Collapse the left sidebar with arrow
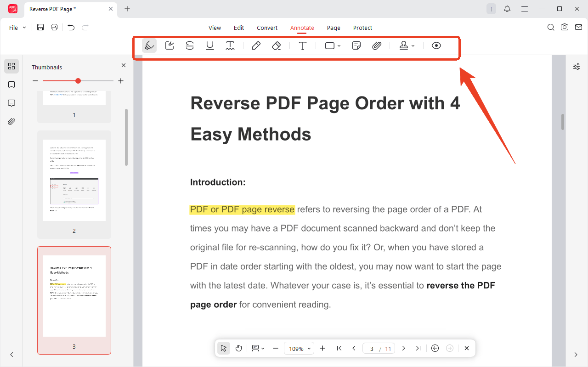 point(11,355)
